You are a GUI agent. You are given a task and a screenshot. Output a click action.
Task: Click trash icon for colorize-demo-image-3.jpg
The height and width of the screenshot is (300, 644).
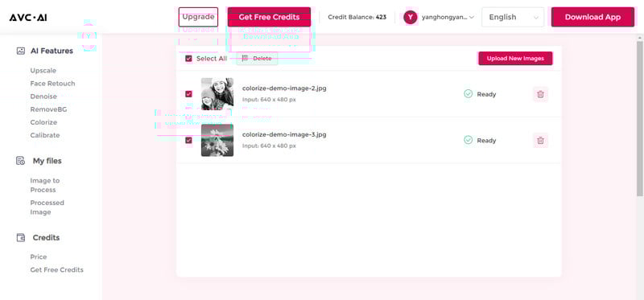540,141
